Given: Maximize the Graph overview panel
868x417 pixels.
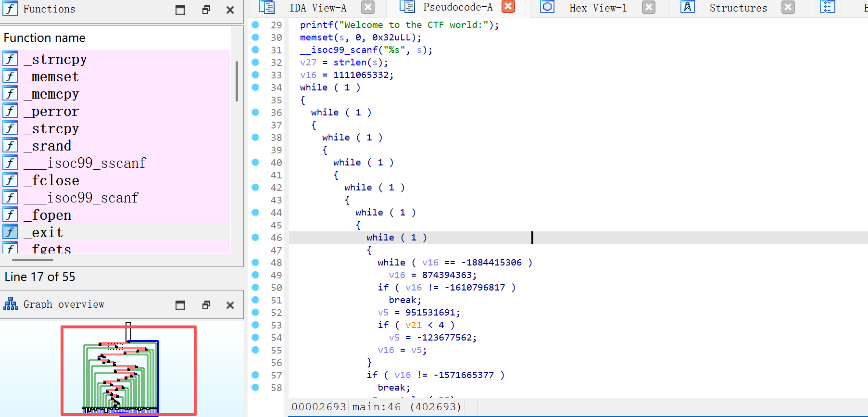Looking at the screenshot, I should [180, 305].
